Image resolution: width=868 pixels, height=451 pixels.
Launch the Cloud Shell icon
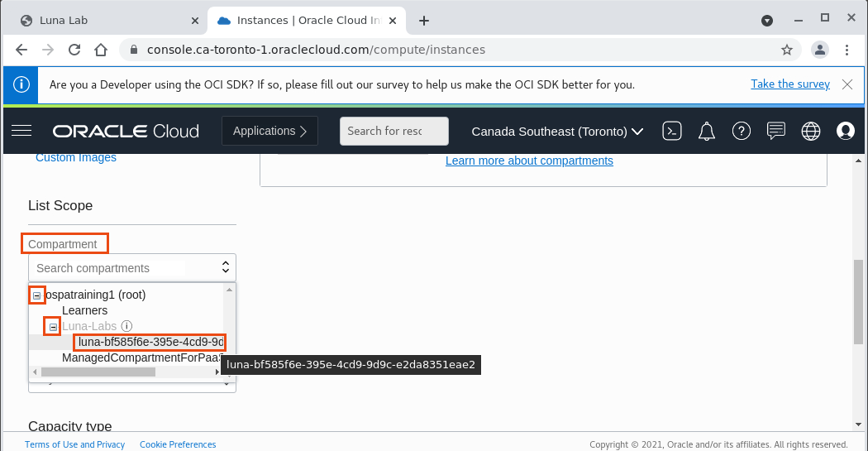click(x=671, y=132)
